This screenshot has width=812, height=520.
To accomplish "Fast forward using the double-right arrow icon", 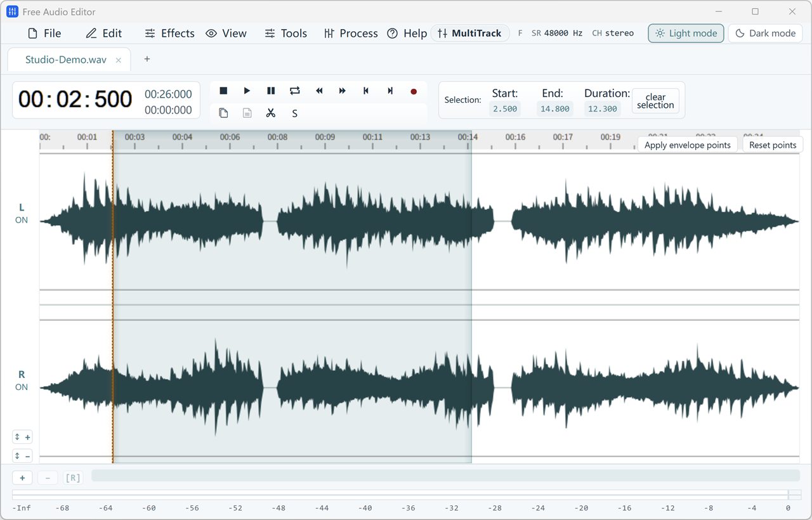I will 343,91.
